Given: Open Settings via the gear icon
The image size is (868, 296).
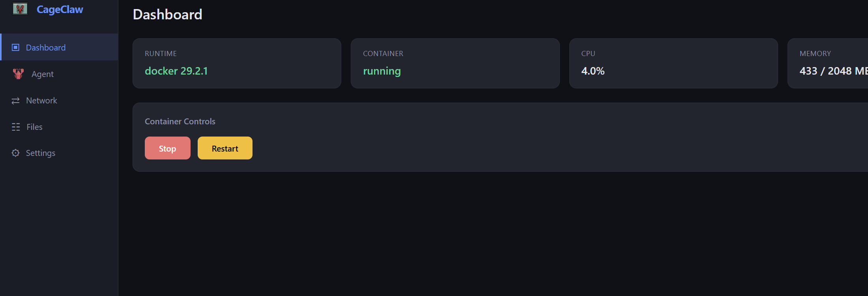Looking at the screenshot, I should click(15, 153).
